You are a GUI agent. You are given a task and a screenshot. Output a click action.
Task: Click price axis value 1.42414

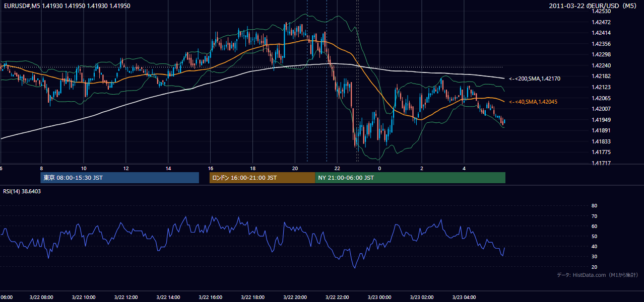[602, 33]
